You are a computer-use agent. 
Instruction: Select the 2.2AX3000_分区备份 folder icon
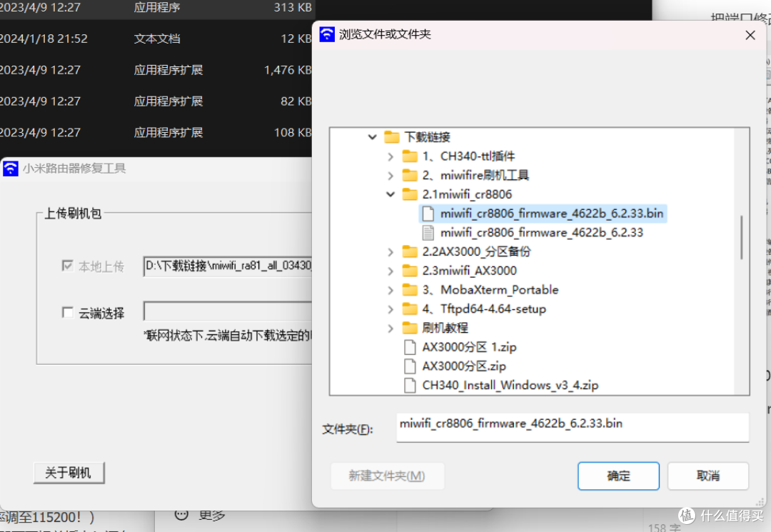pos(410,252)
